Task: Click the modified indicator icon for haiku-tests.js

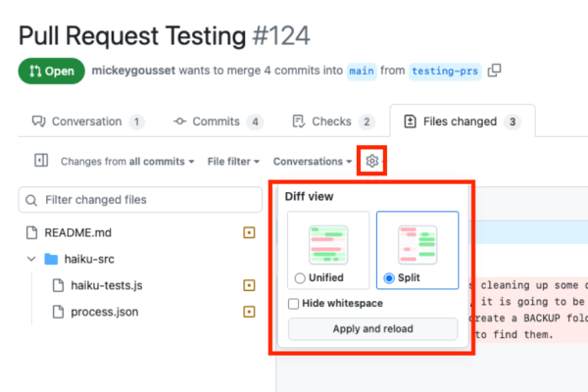Action: [249, 285]
